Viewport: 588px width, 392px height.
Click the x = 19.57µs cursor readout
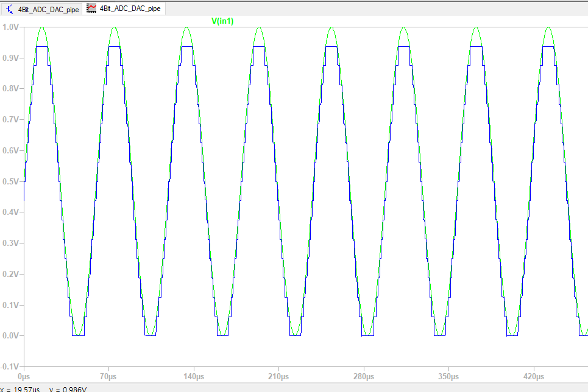click(x=21, y=389)
